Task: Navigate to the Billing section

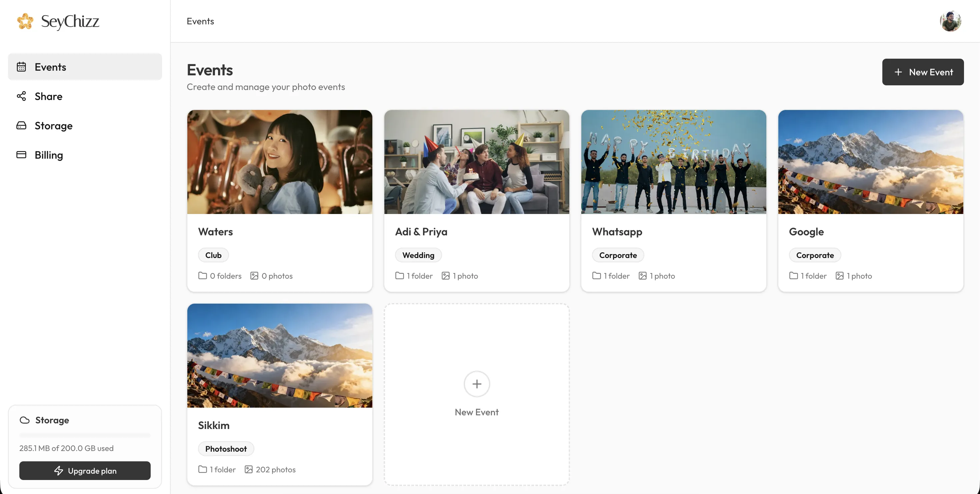Action: tap(85, 155)
